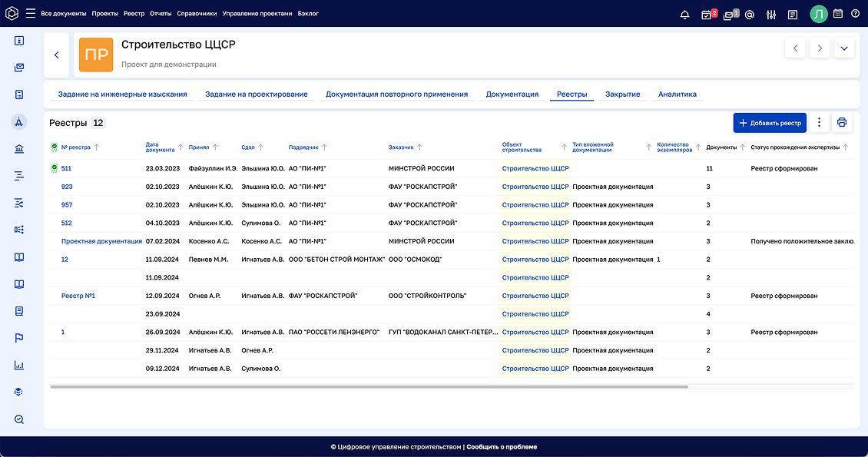868x457 pixels.
Task: Expand the project header chevron down
Action: coord(845,48)
